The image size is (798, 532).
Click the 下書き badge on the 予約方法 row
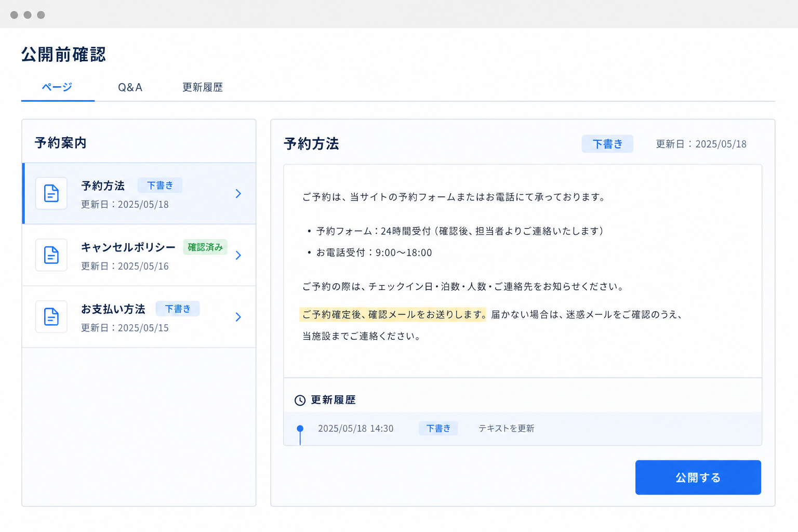coord(160,185)
